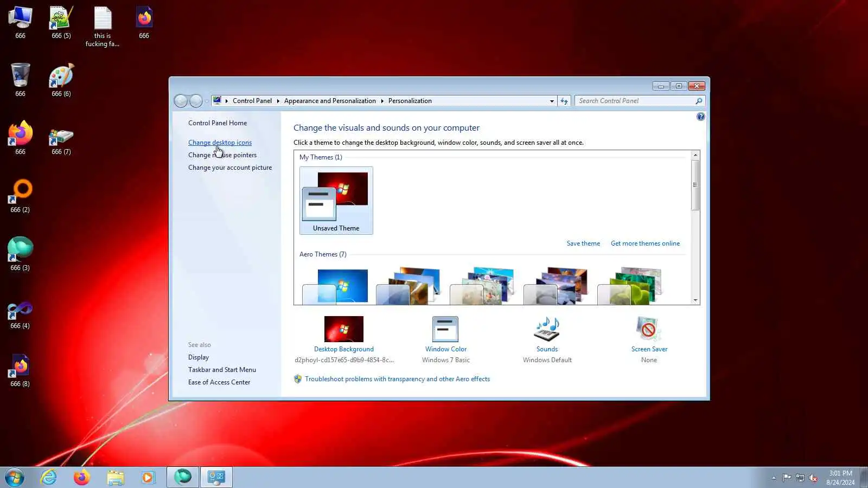This screenshot has height=488, width=868.
Task: Select the 666 (6) paint palette shortcut
Action: (x=61, y=80)
